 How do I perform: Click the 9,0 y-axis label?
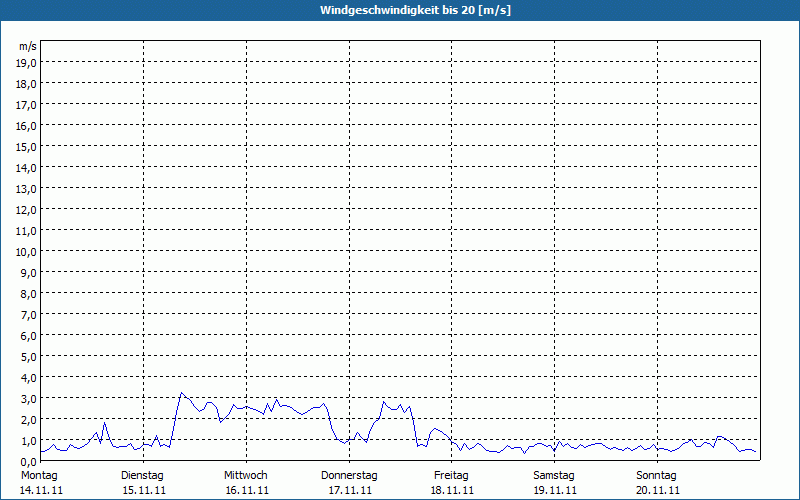[29, 273]
